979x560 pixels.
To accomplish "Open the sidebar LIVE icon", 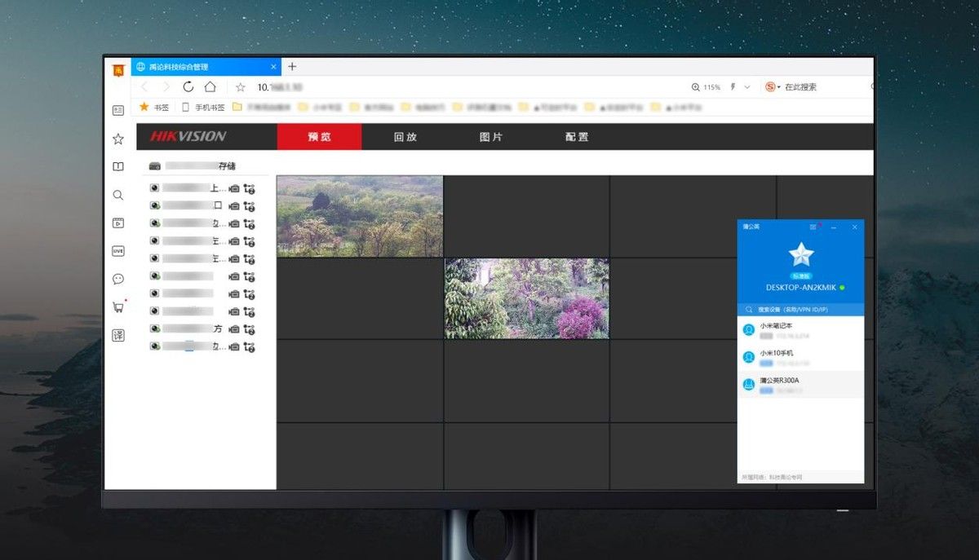I will [x=118, y=251].
